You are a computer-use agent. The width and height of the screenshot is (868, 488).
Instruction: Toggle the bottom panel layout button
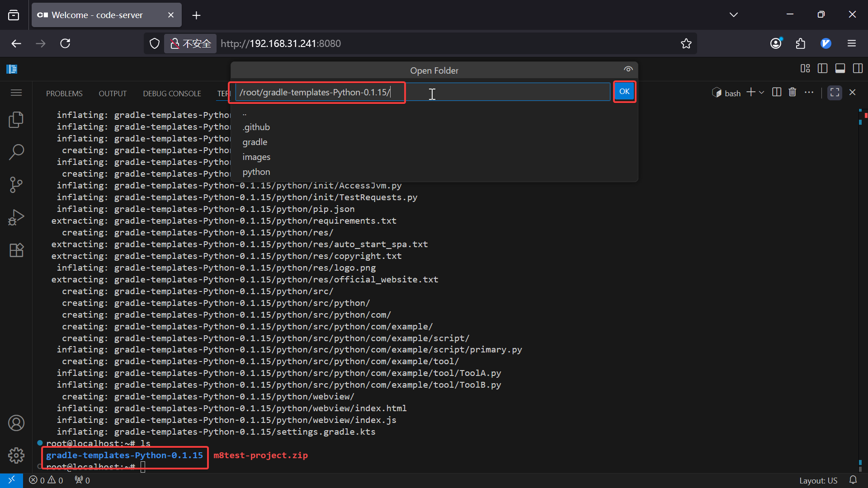pyautogui.click(x=840, y=69)
